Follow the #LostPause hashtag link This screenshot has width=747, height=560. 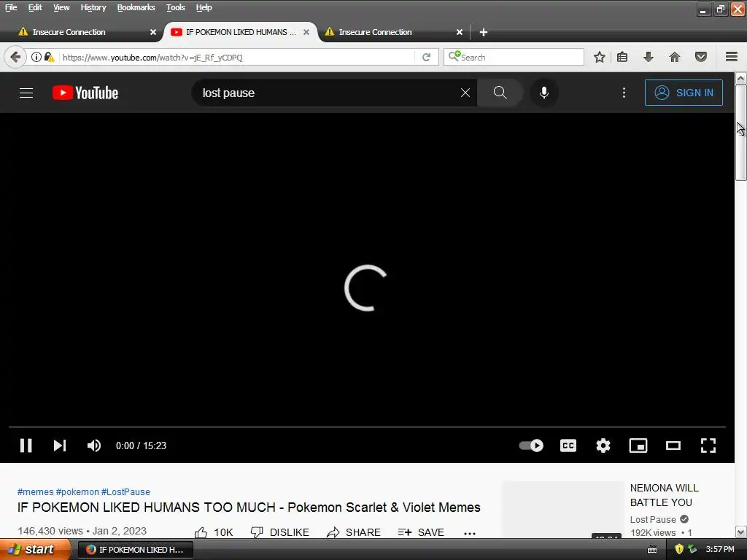[125, 492]
